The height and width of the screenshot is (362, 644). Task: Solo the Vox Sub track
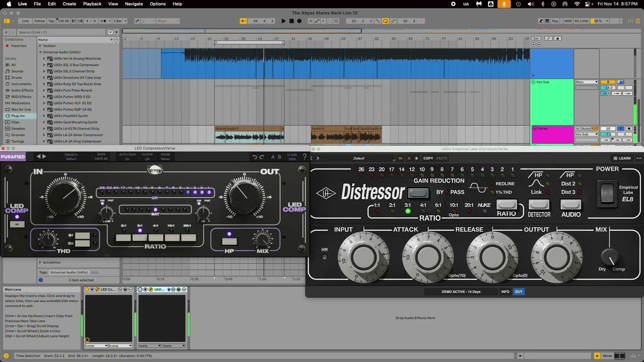coord(621,82)
